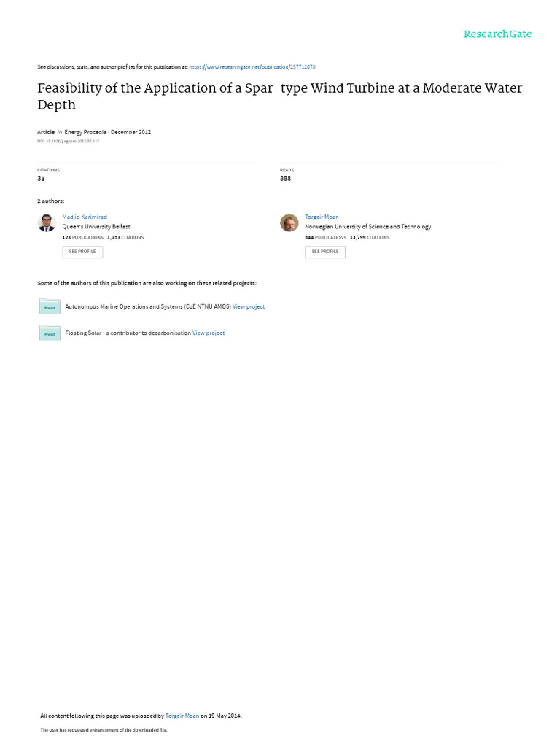Image resolution: width=560 pixels, height=747 pixels.
Task: Click the Autonomous Marine Operations project icon
Action: click(50, 306)
